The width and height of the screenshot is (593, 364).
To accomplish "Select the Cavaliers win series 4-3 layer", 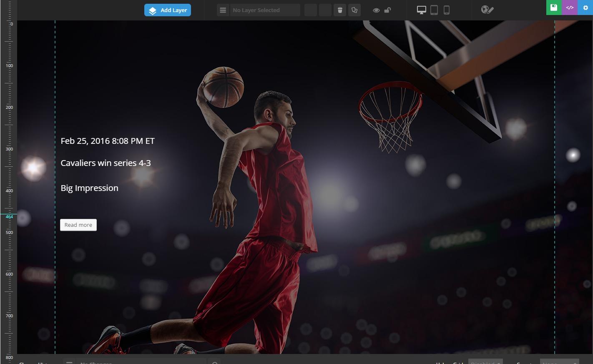I will [x=106, y=163].
